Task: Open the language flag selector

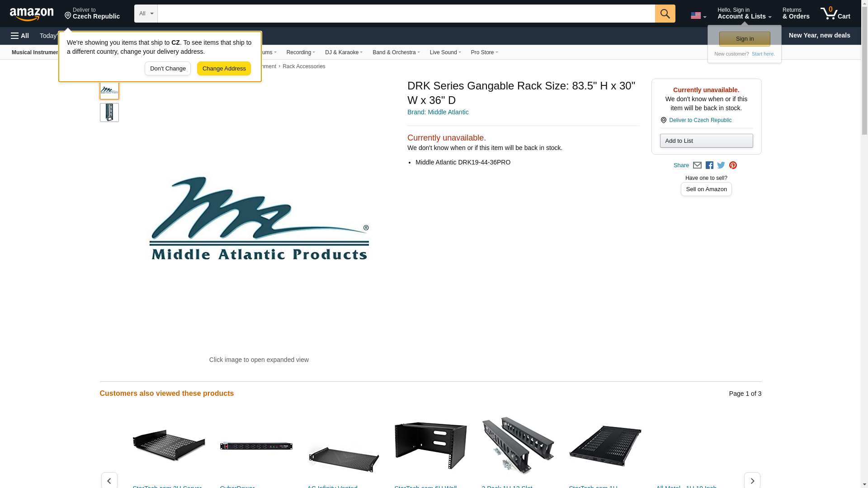Action: 698,16
